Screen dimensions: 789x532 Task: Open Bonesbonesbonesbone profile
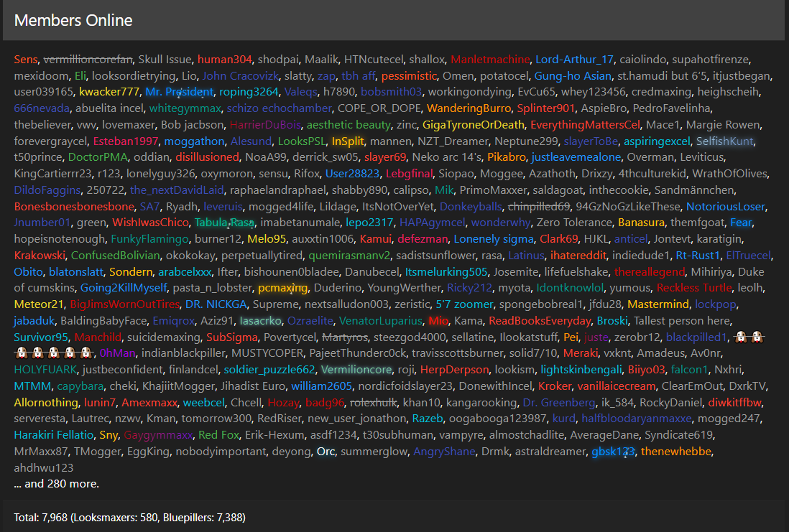(74, 207)
